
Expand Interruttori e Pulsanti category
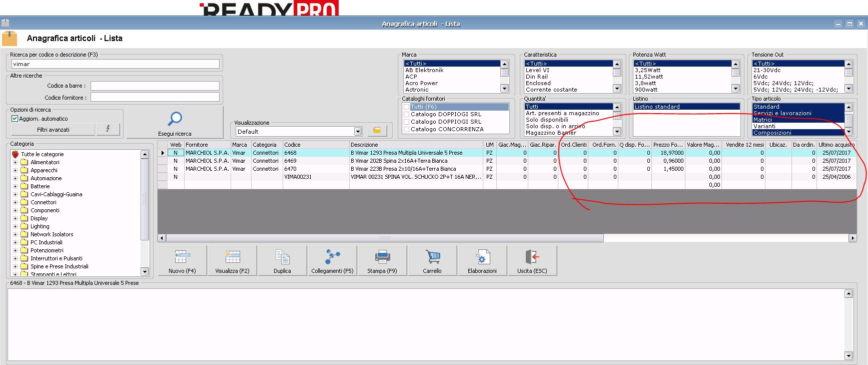[x=15, y=258]
